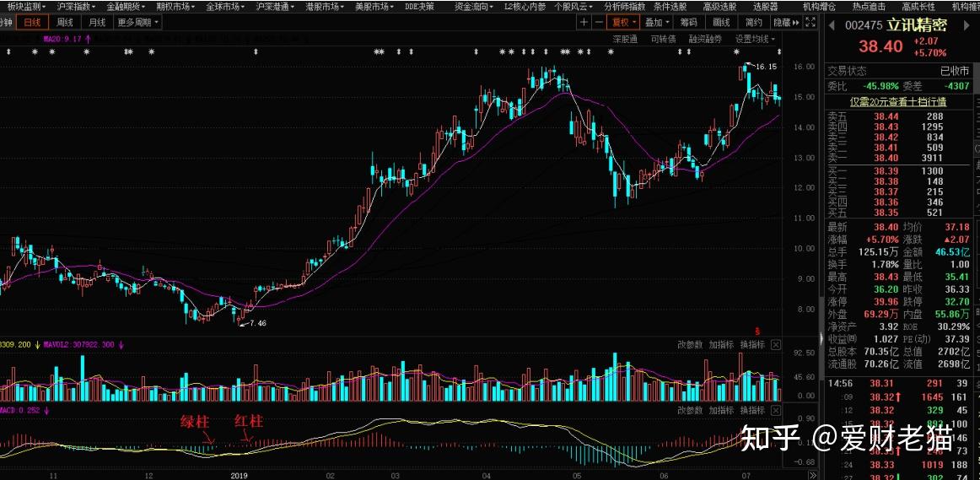
Task: Click 隐藏 hide panel button
Action: (x=786, y=23)
